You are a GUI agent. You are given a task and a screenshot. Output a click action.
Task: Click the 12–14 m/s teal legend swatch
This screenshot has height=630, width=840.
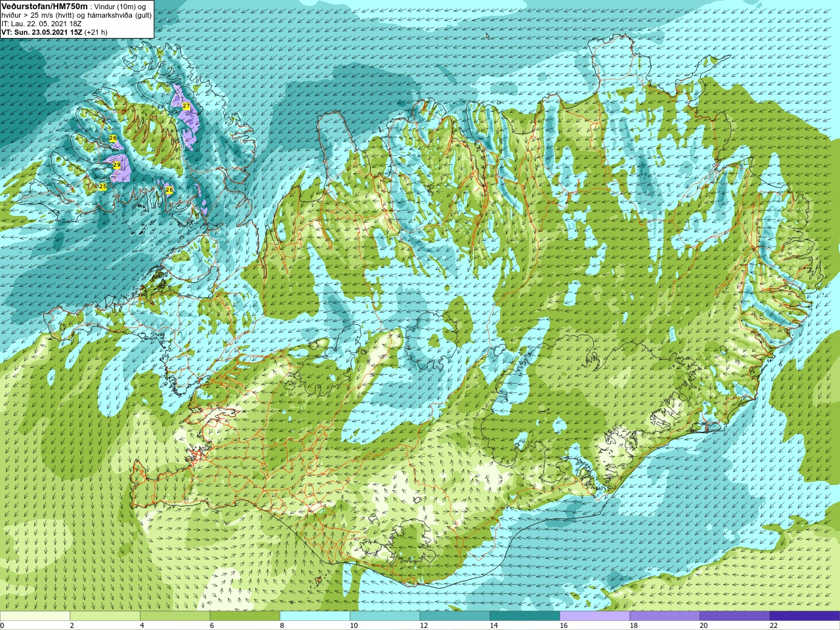click(x=455, y=616)
